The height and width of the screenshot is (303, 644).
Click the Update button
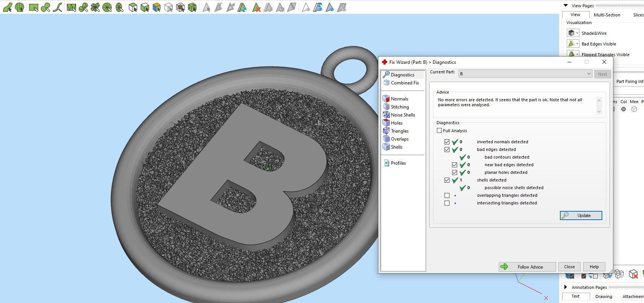581,216
